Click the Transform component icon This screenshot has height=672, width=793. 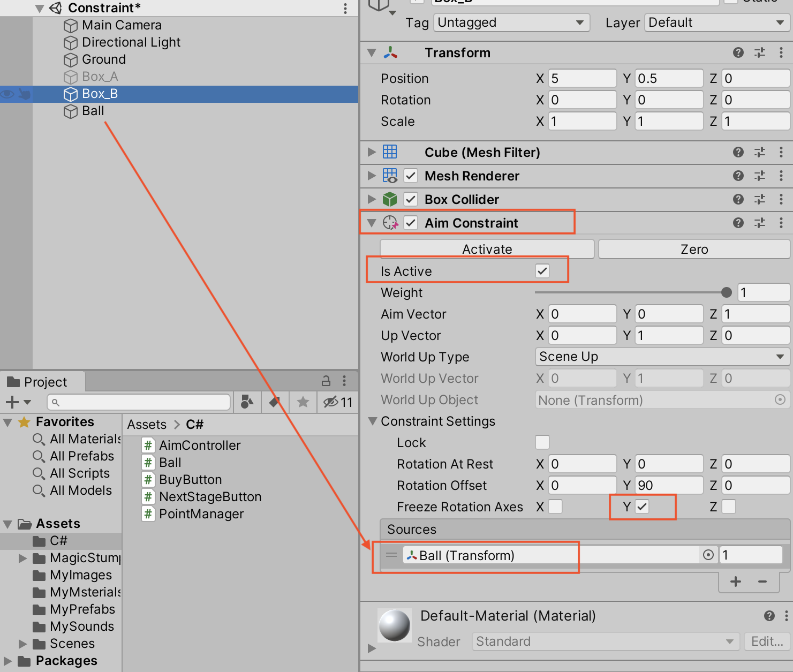pyautogui.click(x=390, y=52)
